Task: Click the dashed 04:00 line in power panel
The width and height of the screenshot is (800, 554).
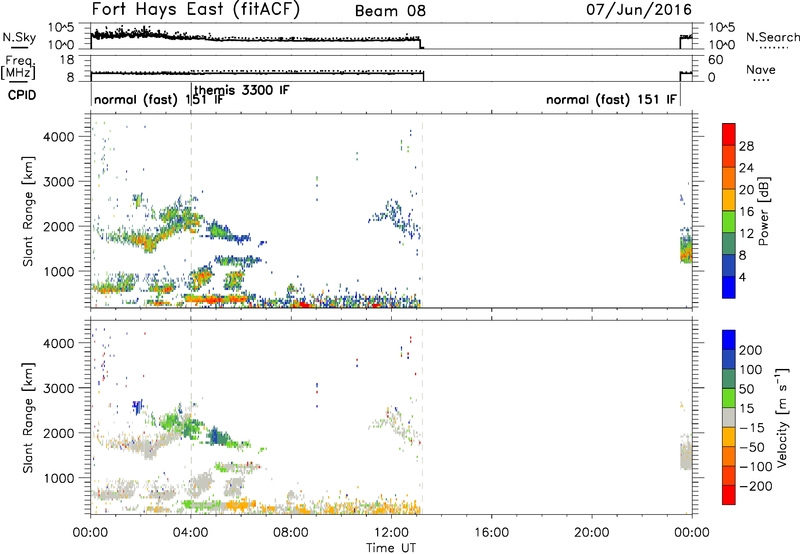Action: point(191,211)
